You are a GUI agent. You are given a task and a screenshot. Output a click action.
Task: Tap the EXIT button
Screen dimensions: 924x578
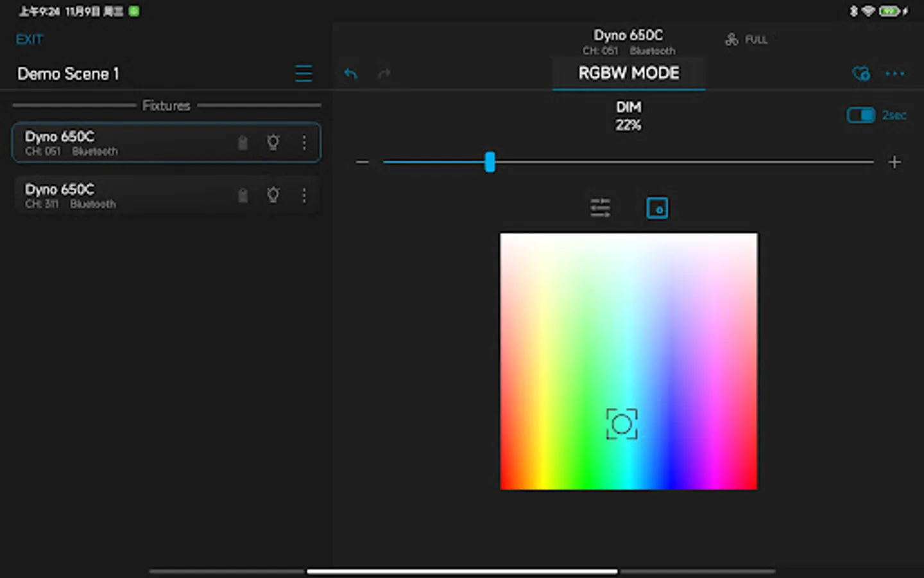coord(30,40)
